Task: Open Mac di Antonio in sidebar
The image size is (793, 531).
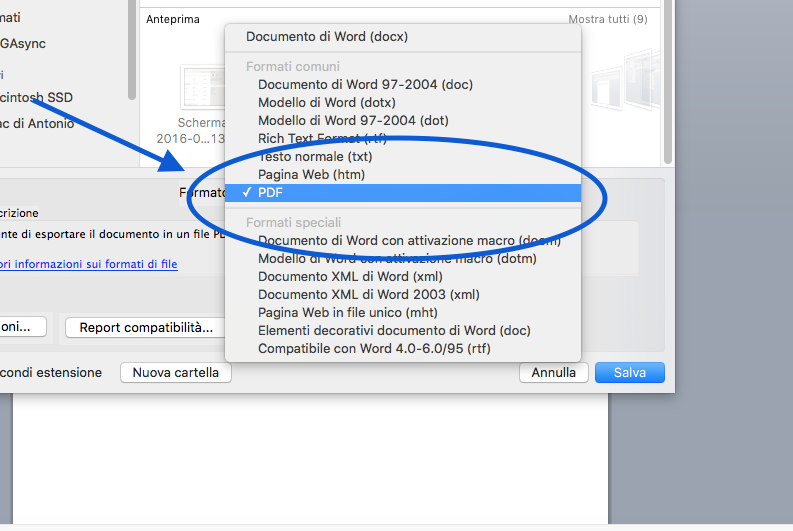Action: click(x=37, y=123)
